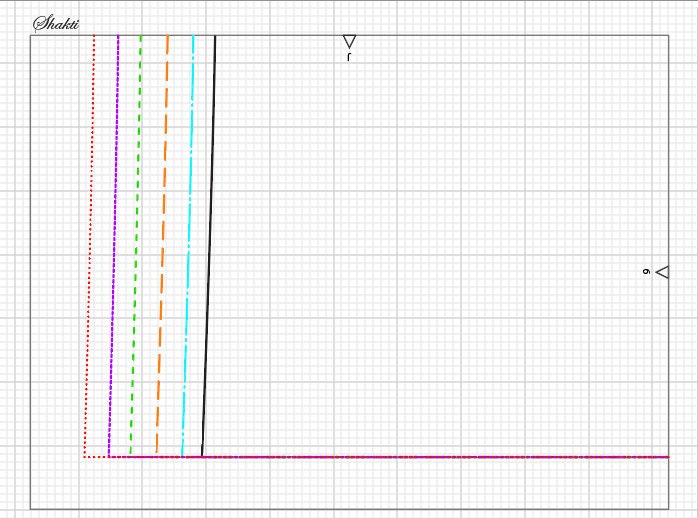The width and height of the screenshot is (698, 518).
Task: Click the cyan dash-dot line
Action: (x=188, y=250)
